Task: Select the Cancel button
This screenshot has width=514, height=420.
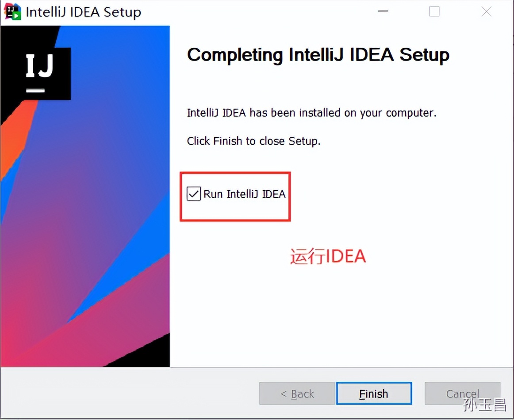Action: (x=463, y=393)
